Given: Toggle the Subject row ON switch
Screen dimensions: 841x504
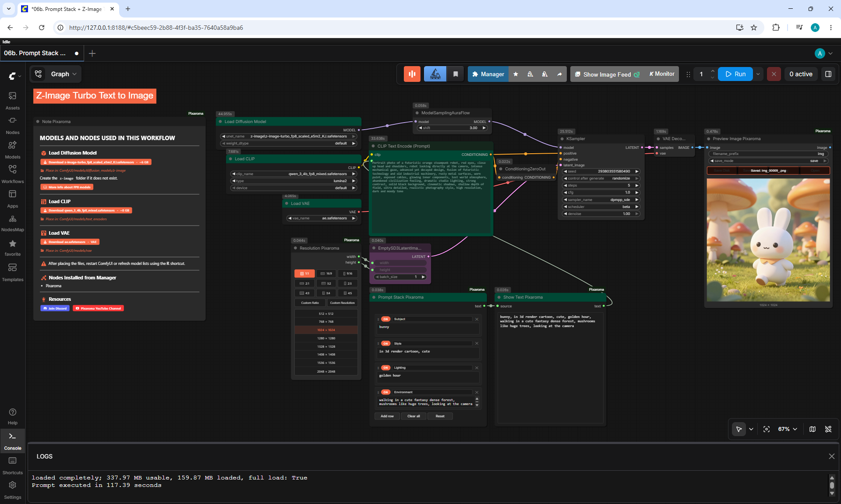Looking at the screenshot, I should [x=385, y=319].
